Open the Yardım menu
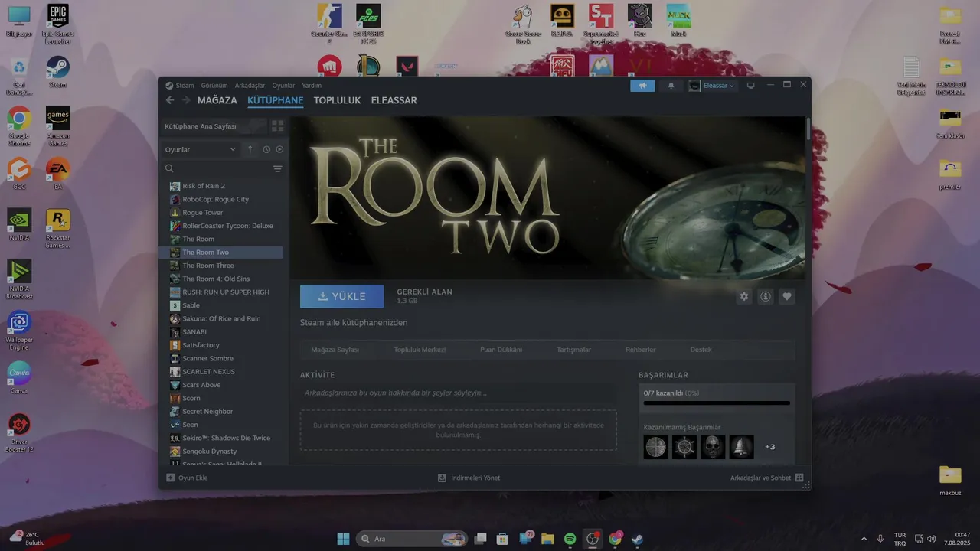 click(312, 86)
